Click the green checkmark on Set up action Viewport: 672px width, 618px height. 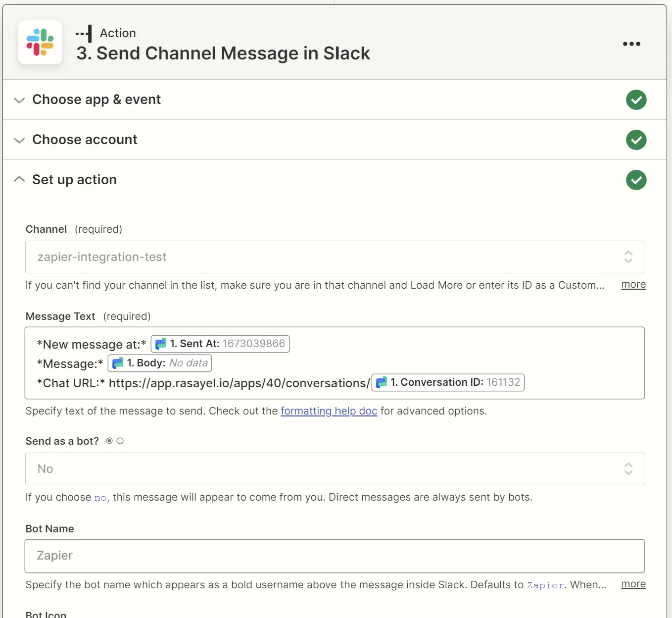(x=636, y=180)
